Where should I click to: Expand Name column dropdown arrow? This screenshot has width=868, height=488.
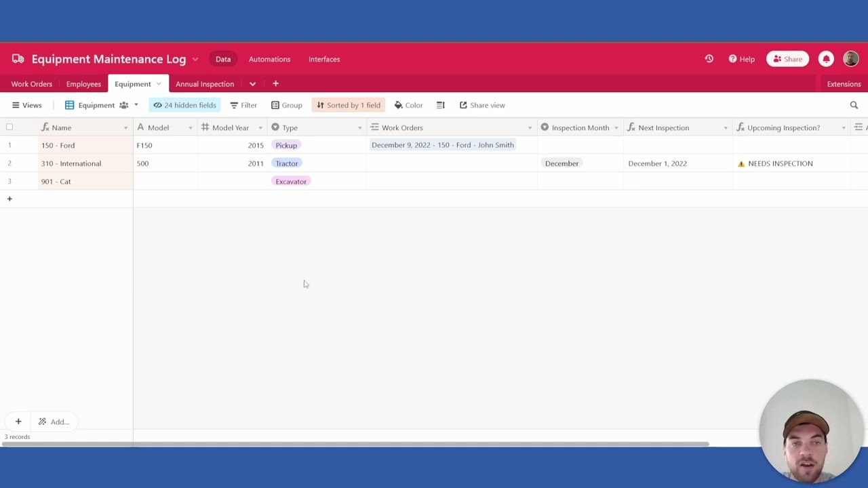[125, 127]
